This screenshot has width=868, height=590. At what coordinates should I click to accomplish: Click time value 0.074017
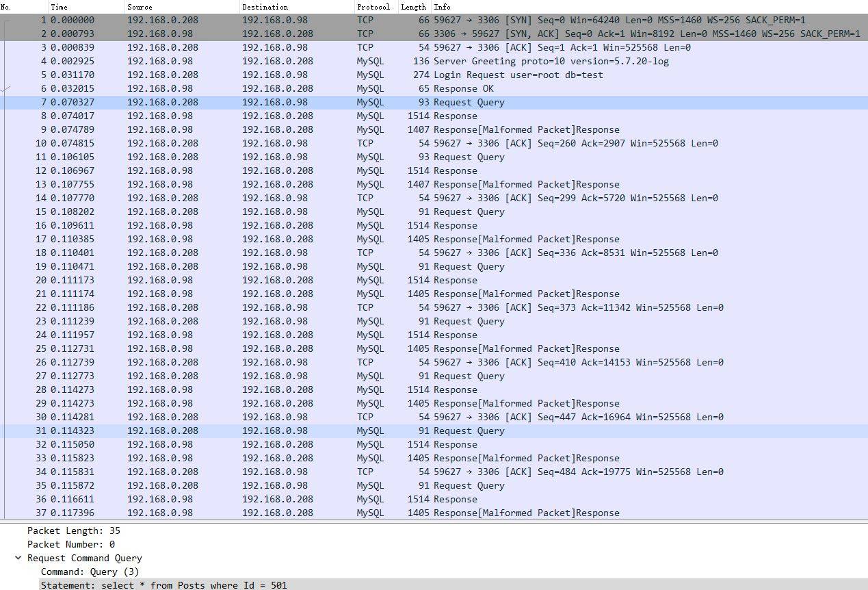point(73,116)
